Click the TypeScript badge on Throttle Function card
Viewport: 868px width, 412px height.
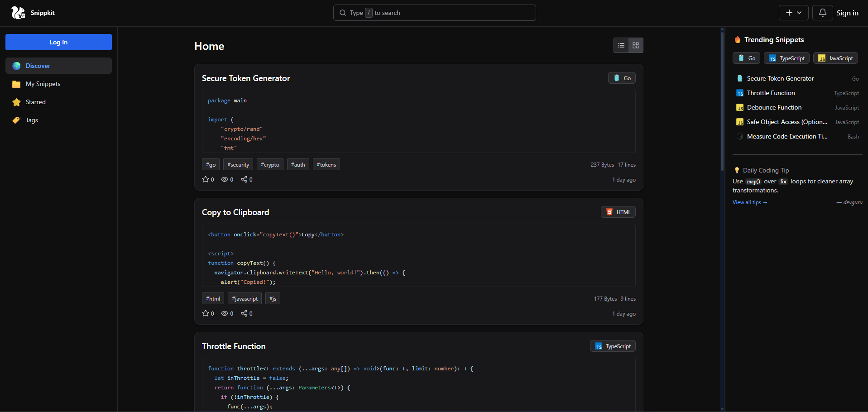coord(613,346)
